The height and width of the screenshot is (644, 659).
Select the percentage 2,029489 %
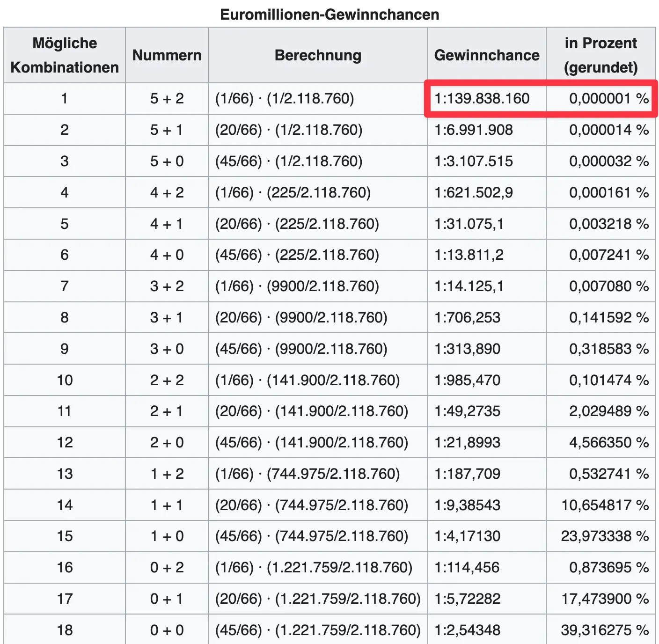click(x=609, y=411)
